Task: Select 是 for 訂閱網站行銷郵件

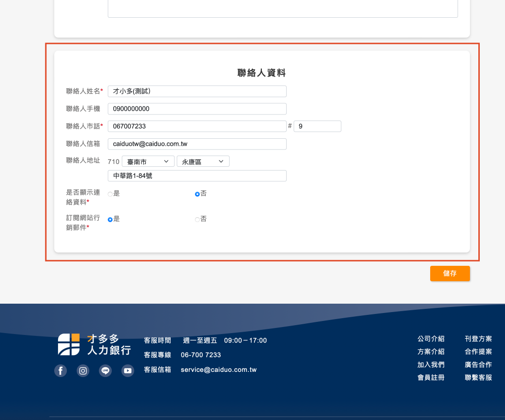Action: pos(110,219)
